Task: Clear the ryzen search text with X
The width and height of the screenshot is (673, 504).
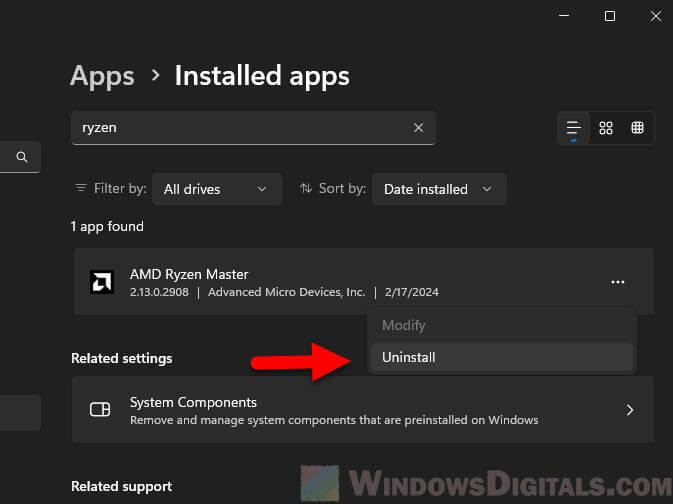Action: tap(418, 128)
